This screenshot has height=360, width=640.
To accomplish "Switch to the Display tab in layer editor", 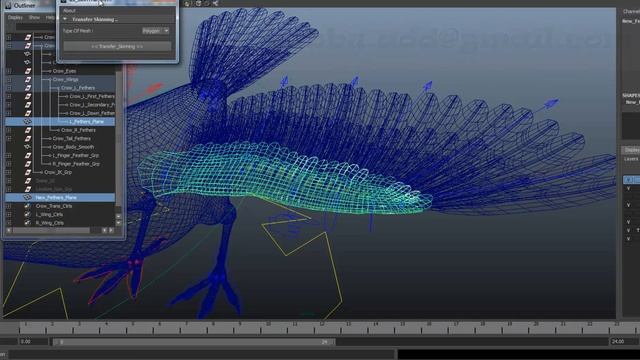I will (x=631, y=150).
